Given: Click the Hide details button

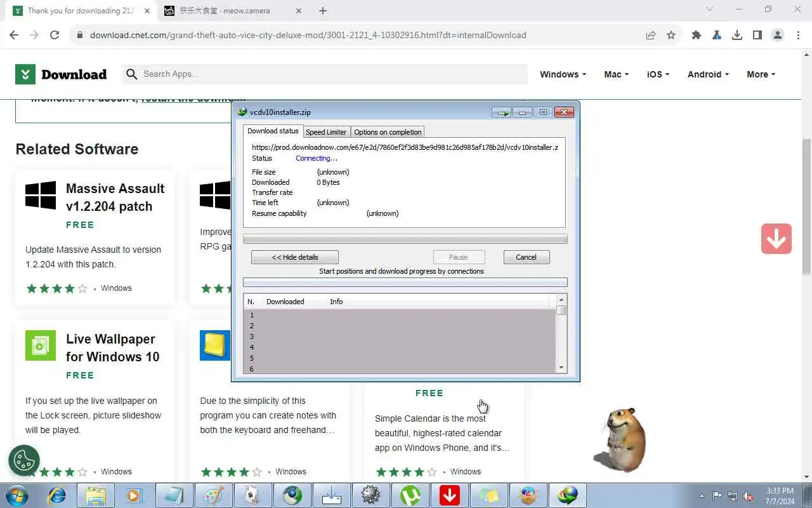Looking at the screenshot, I should [x=295, y=257].
